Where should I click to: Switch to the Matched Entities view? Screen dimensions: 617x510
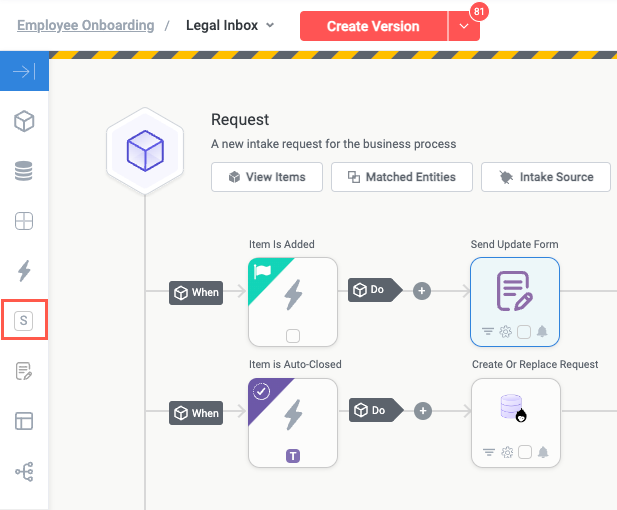(401, 177)
